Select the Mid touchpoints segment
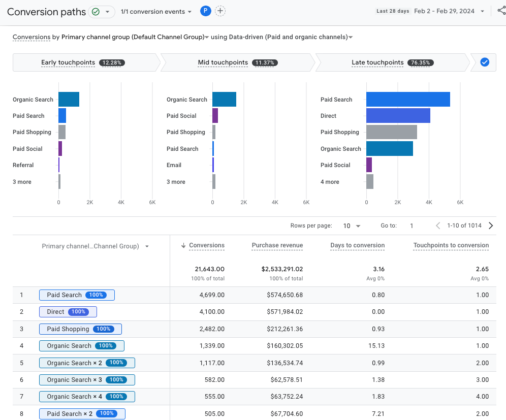The height and width of the screenshot is (420, 506). tap(238, 62)
